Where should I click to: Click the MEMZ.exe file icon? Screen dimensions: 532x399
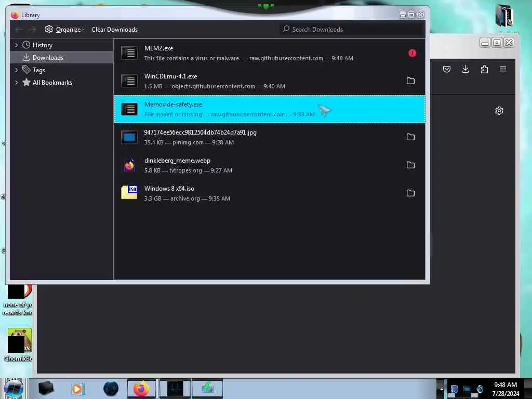point(129,53)
